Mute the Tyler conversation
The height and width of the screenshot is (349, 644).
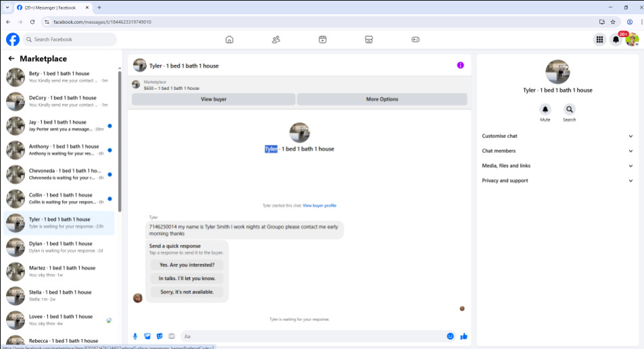pos(545,109)
